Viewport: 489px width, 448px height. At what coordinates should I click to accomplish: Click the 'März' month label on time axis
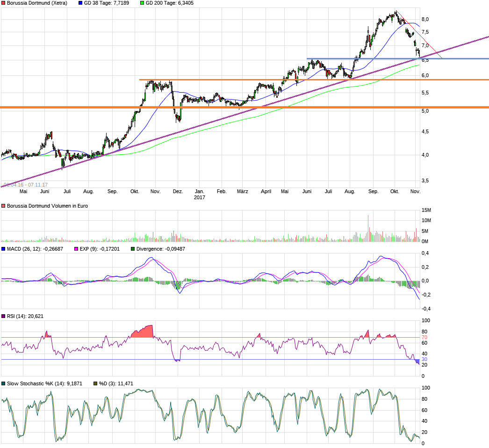click(x=242, y=192)
